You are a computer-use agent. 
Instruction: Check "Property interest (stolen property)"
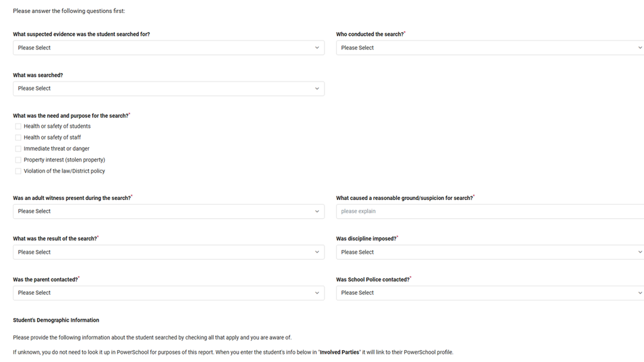click(x=18, y=160)
